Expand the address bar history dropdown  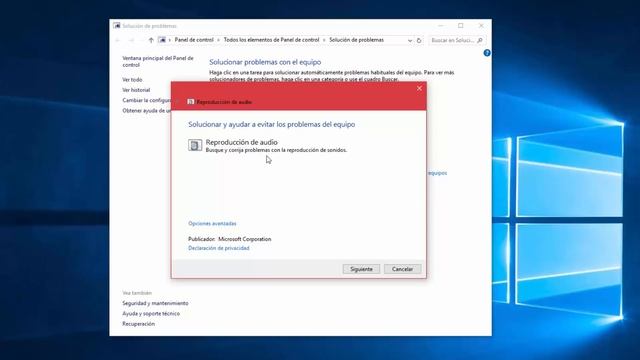tap(410, 40)
